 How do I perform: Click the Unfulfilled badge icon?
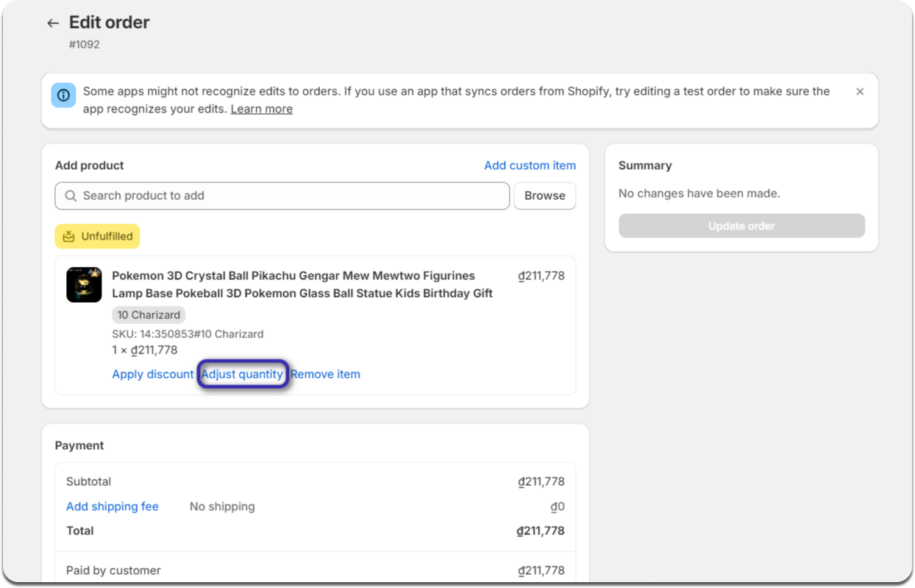pos(69,237)
